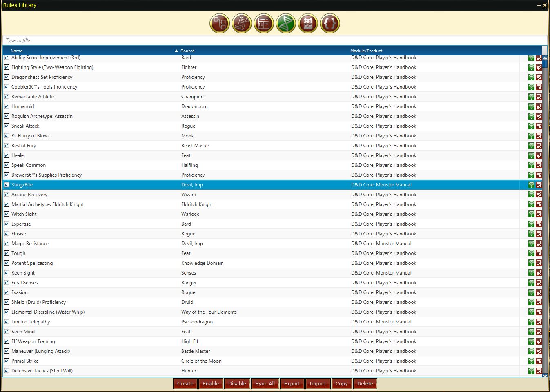Uncheck the Dragonchess Set Proficiency checkbox
Viewport: 550px width, 392px height.
7,77
